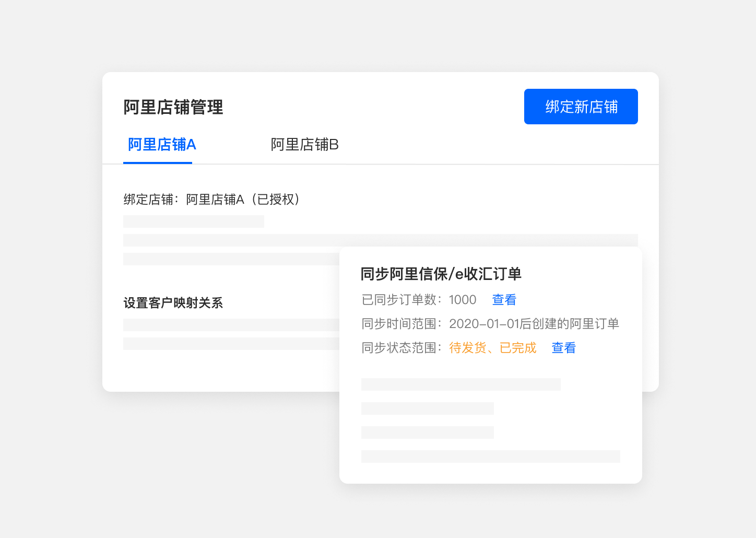Switch to the 阿里店铺A tab
The width and height of the screenshot is (756, 538).
tap(161, 145)
